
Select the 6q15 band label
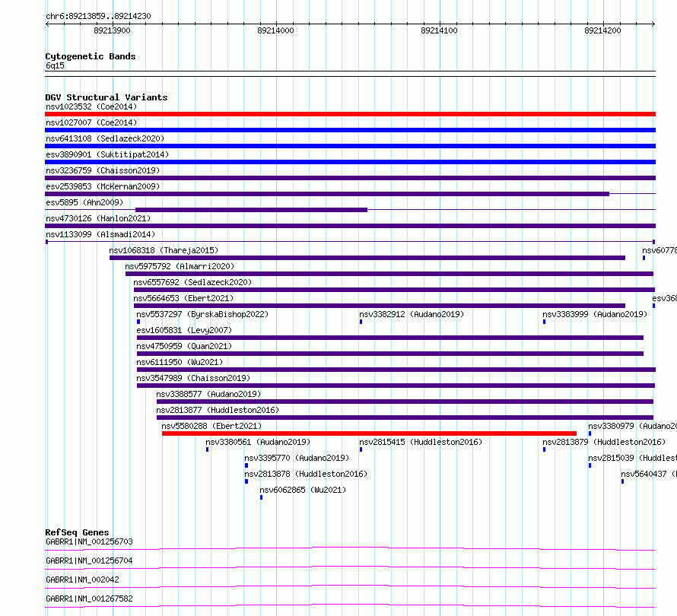(x=55, y=65)
